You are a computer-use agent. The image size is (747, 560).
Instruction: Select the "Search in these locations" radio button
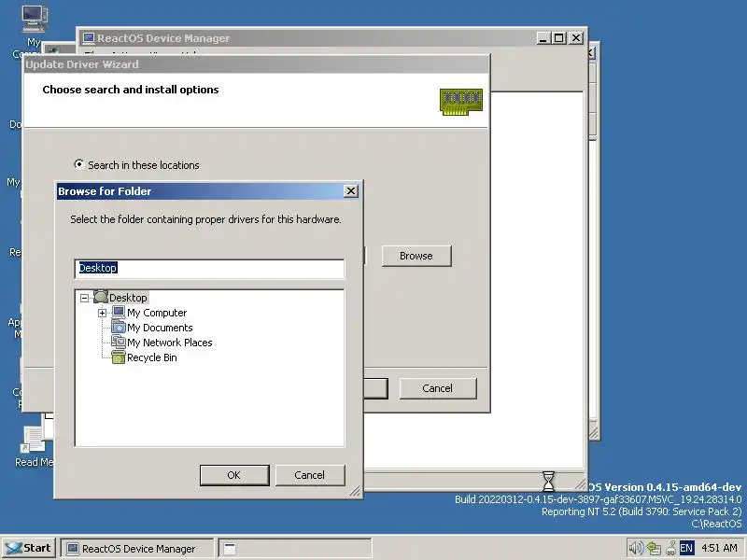coord(79,165)
